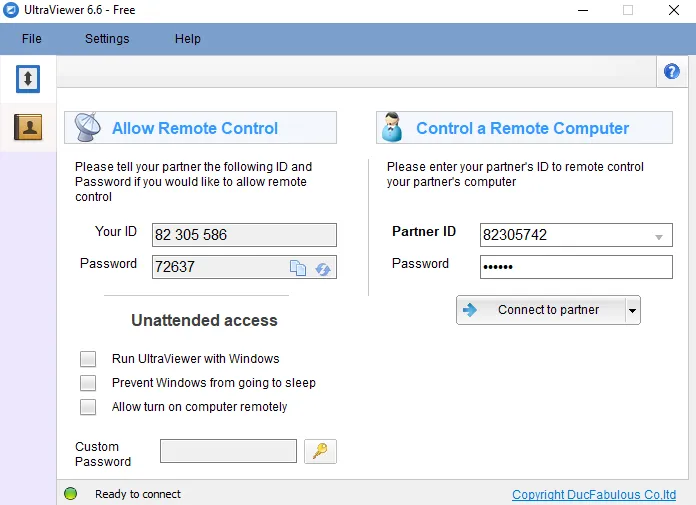The image size is (696, 505).
Task: Click the satellite dish Allow Remote Control icon
Action: click(88, 128)
